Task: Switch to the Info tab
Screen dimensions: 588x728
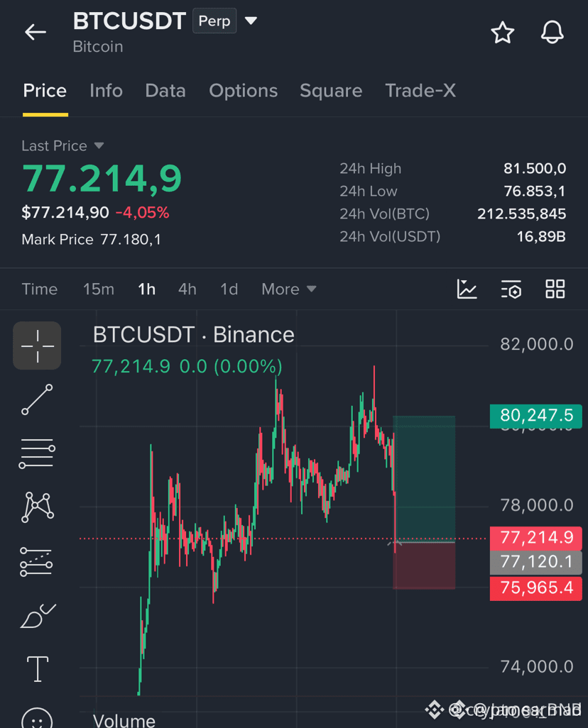Action: [x=106, y=91]
